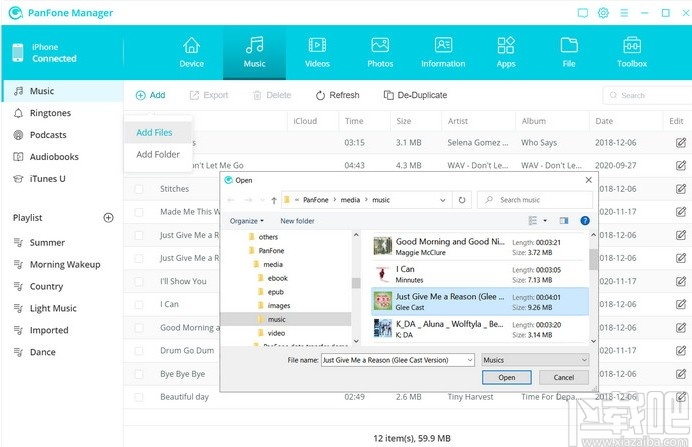The image size is (692, 447).
Task: Open the Toolbox tab
Action: pyautogui.click(x=632, y=53)
